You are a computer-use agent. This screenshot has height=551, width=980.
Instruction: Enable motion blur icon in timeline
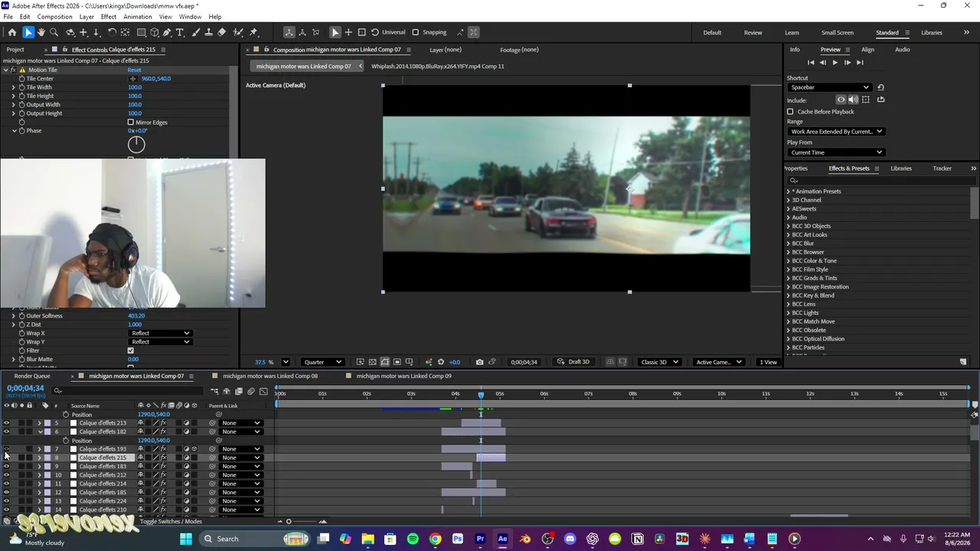point(251,391)
